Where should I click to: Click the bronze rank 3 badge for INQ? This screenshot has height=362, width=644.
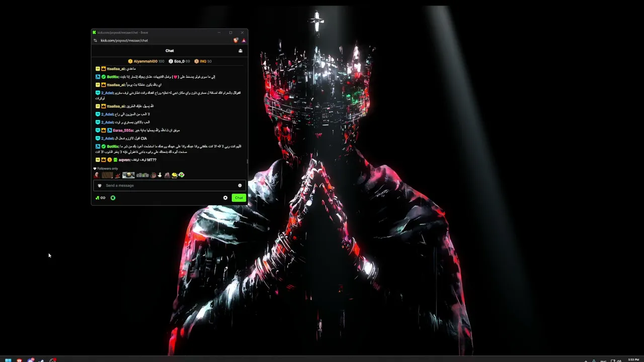[196, 61]
